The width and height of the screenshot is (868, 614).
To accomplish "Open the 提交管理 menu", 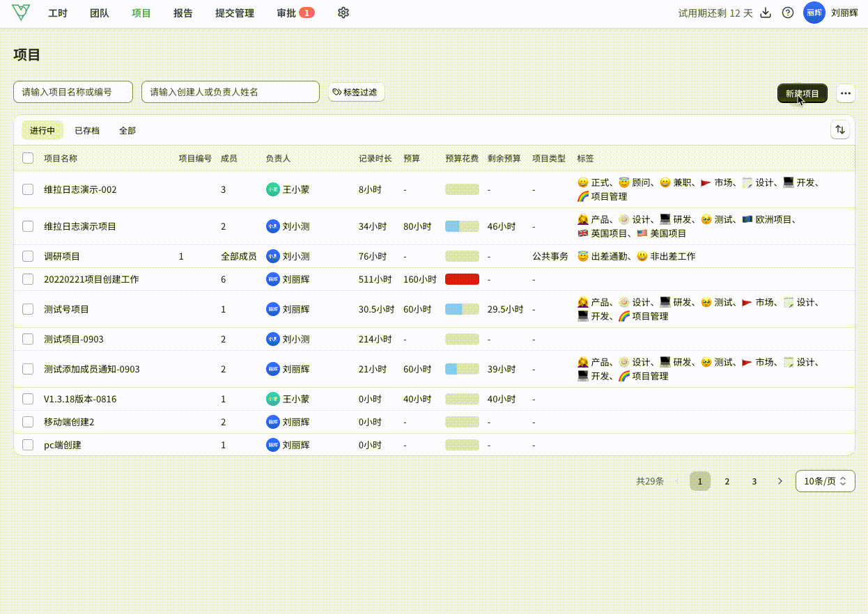I will 235,13.
